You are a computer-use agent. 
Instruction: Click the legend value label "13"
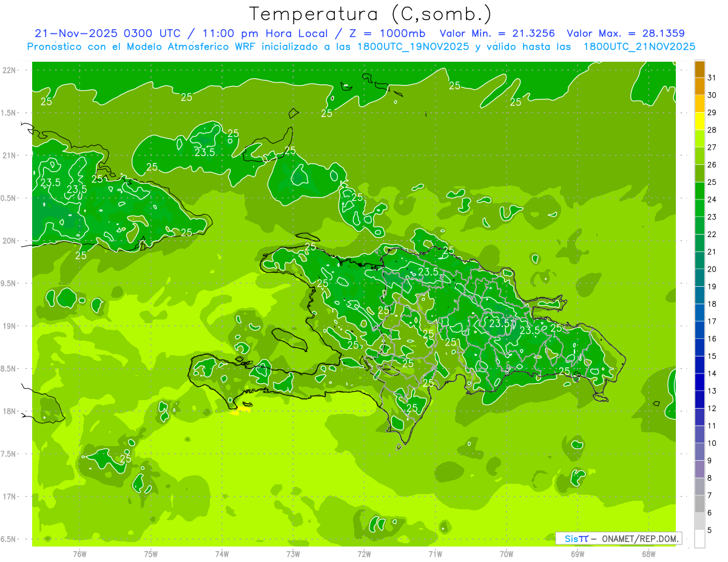(712, 391)
